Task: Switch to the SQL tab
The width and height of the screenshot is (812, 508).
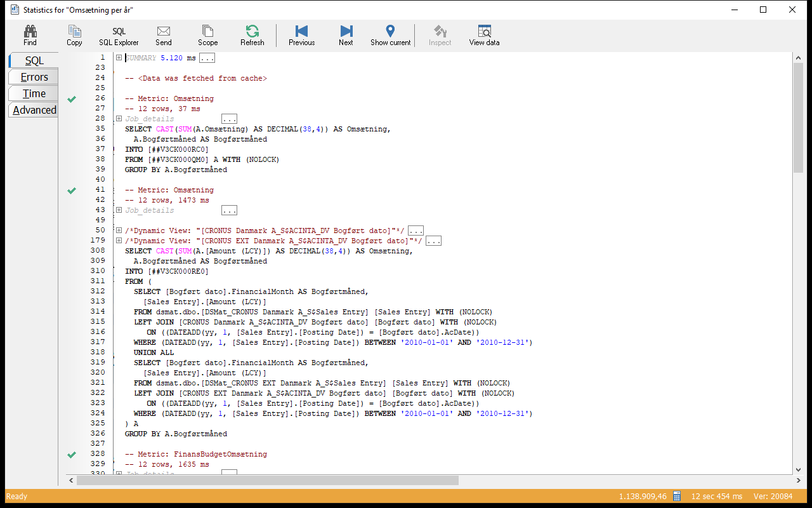Action: (34, 60)
